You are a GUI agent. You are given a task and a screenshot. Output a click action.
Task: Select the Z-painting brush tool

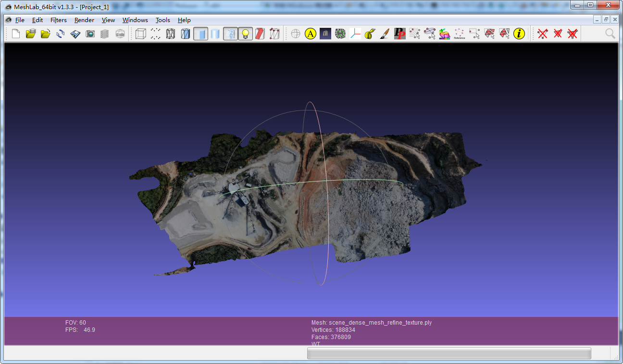384,34
